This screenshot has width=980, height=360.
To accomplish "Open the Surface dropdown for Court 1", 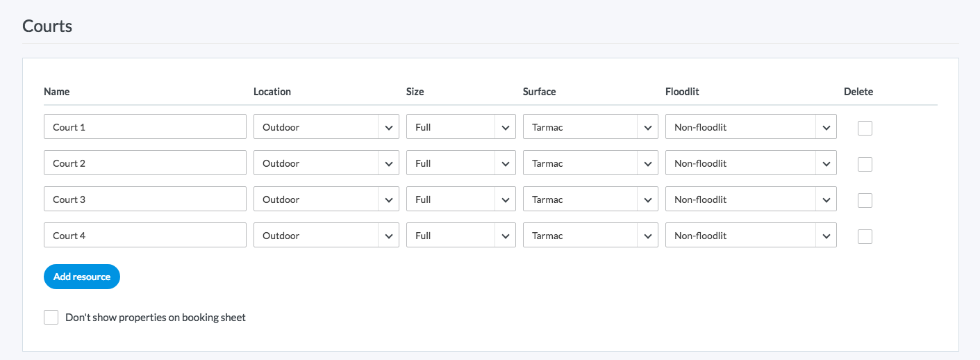I will point(590,127).
